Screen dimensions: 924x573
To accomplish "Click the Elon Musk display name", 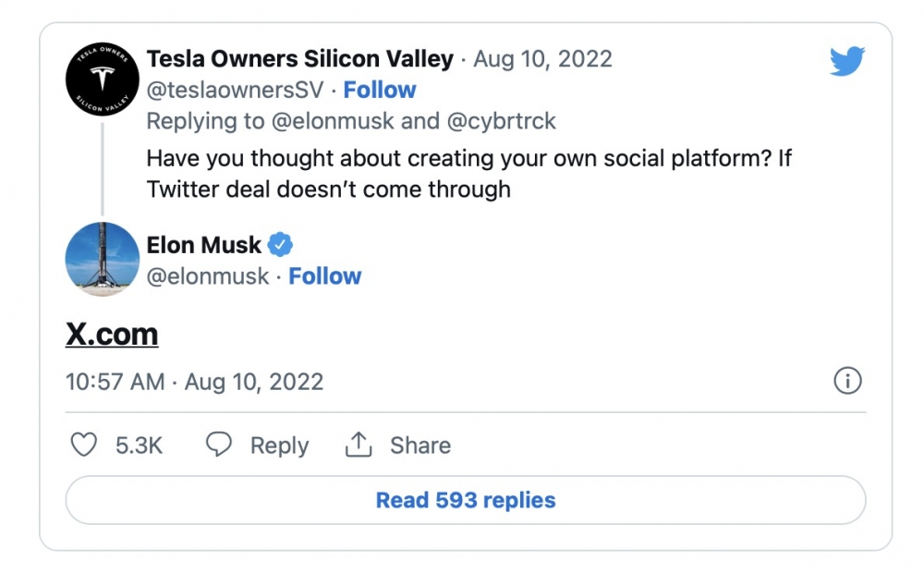I will tap(203, 245).
